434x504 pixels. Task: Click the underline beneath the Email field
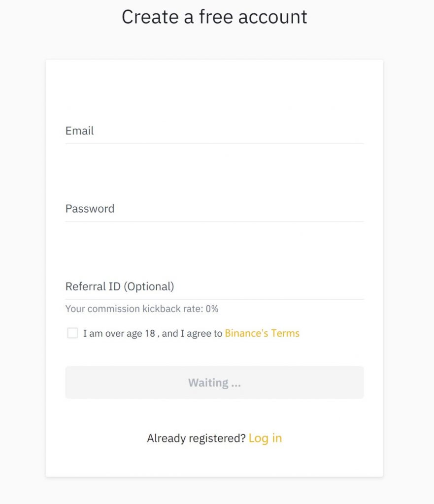[x=214, y=144]
